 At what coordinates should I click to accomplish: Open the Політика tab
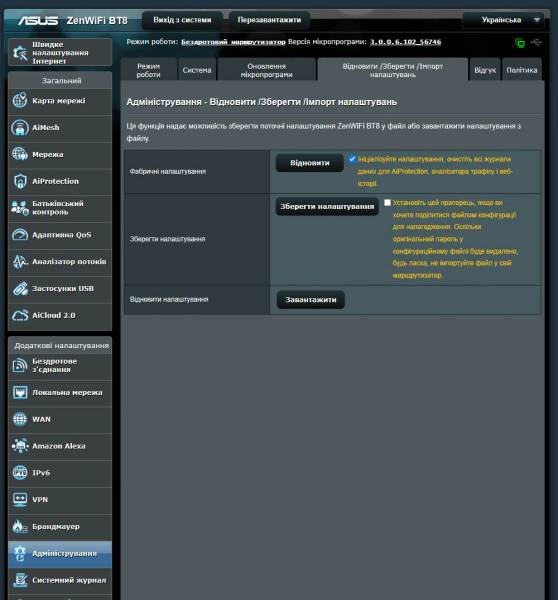[x=522, y=70]
